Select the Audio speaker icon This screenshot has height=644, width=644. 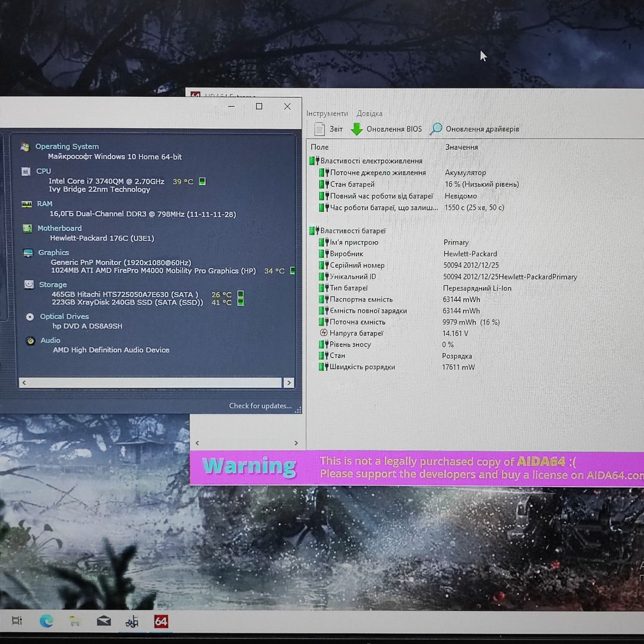[30, 341]
